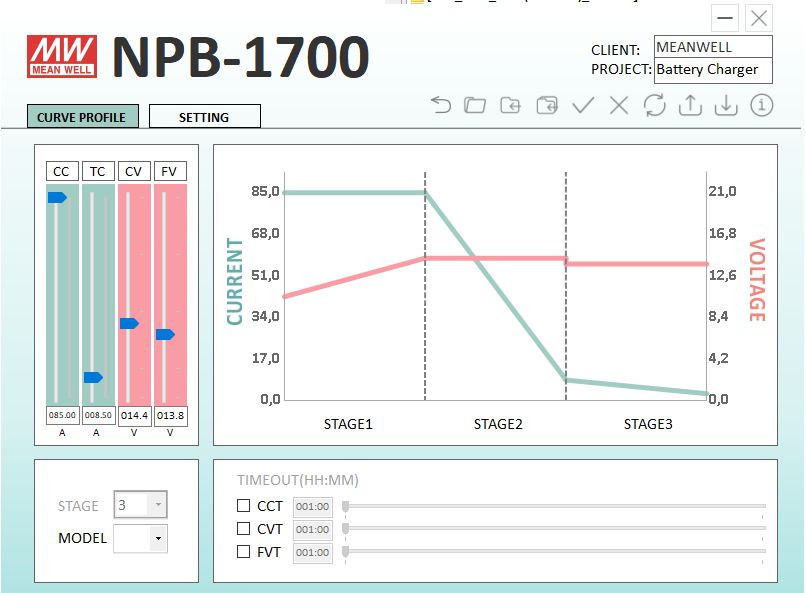Apply settings with the checkmark icon
This screenshot has height=593, width=806.
coord(583,104)
